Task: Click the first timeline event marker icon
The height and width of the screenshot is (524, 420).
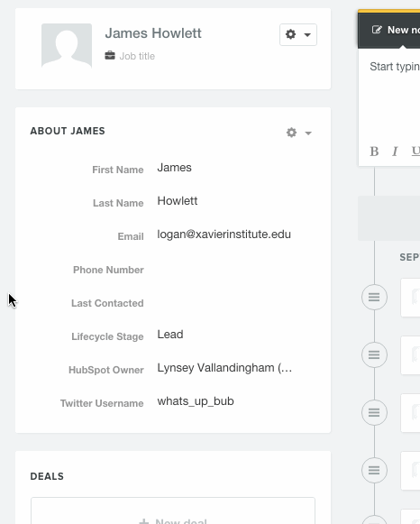Action: click(374, 297)
